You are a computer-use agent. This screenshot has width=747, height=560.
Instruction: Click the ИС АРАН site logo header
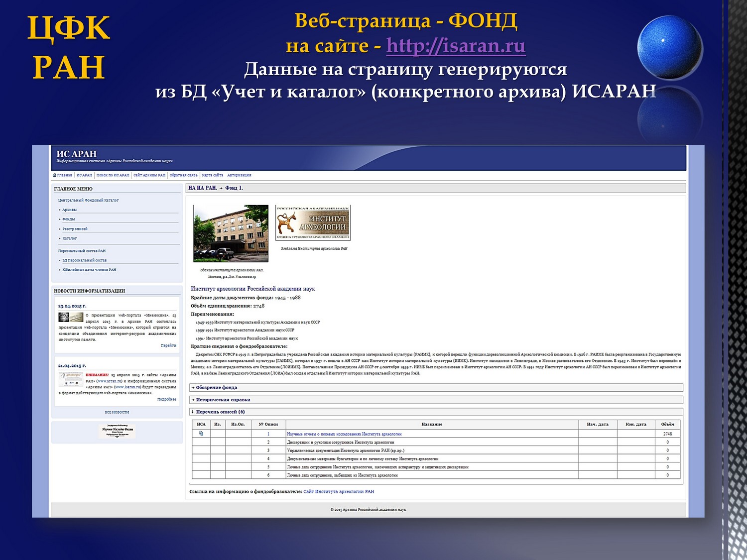coord(77,154)
